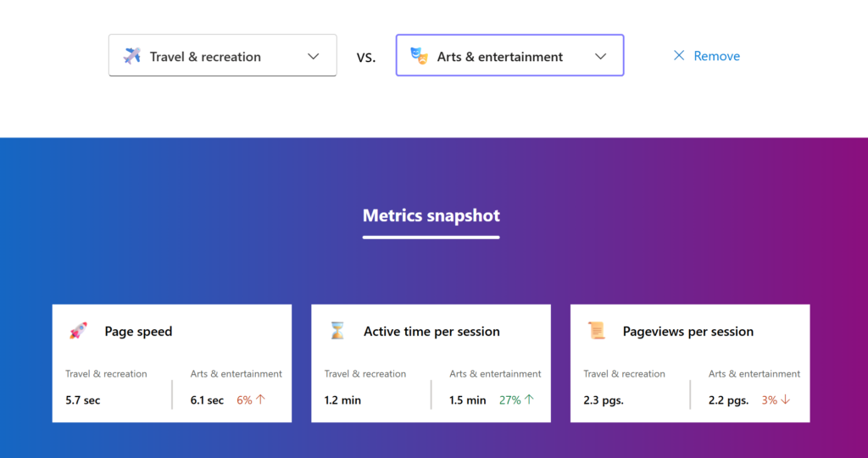Click the Metrics snapshot heading
The height and width of the screenshot is (458, 868).
[431, 215]
